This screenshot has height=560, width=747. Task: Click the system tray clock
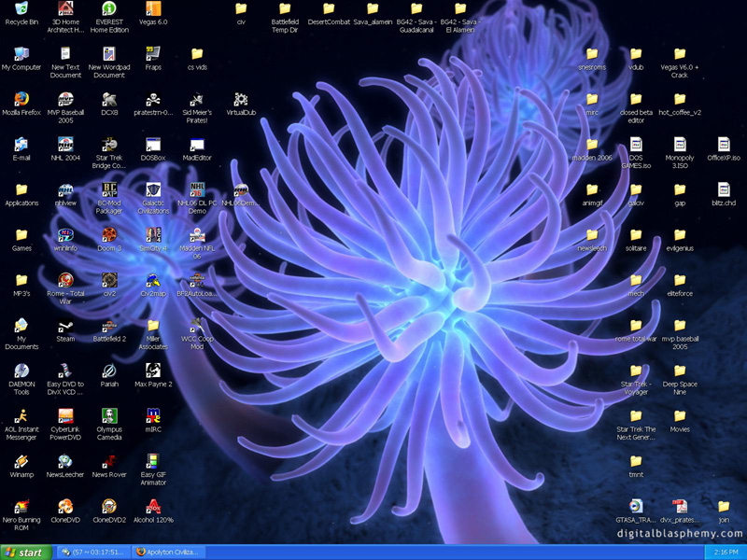pos(725,553)
